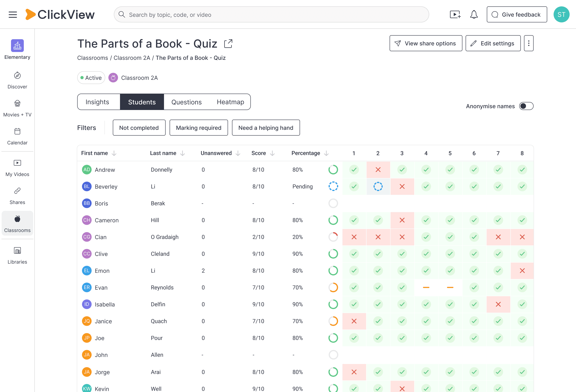This screenshot has width=576, height=392.
Task: Open quiz in new window icon beside title
Action: (x=228, y=44)
